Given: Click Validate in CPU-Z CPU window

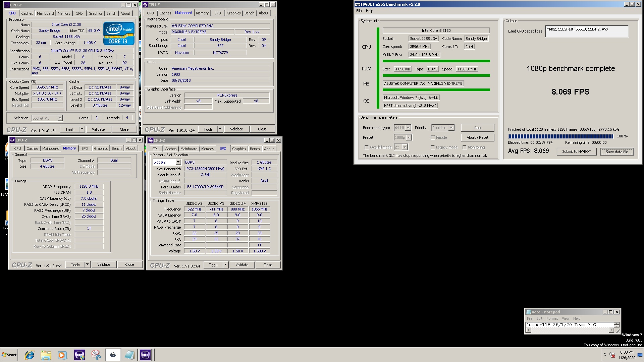Looking at the screenshot, I should pos(98,129).
